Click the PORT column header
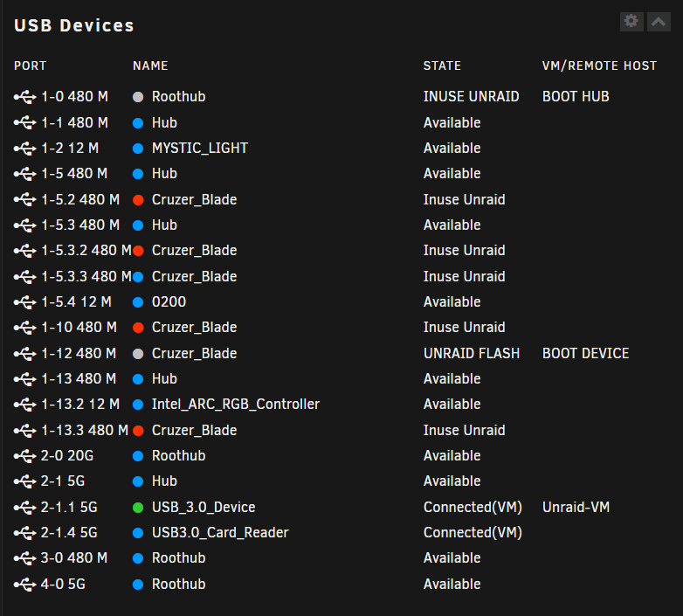Image resolution: width=683 pixels, height=616 pixels. (x=30, y=66)
